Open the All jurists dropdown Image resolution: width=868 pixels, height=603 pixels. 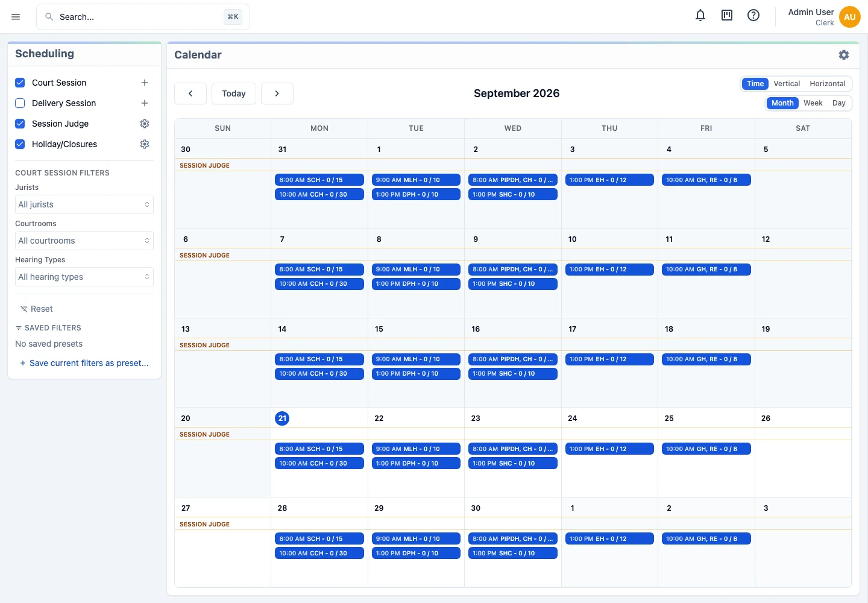pyautogui.click(x=84, y=204)
